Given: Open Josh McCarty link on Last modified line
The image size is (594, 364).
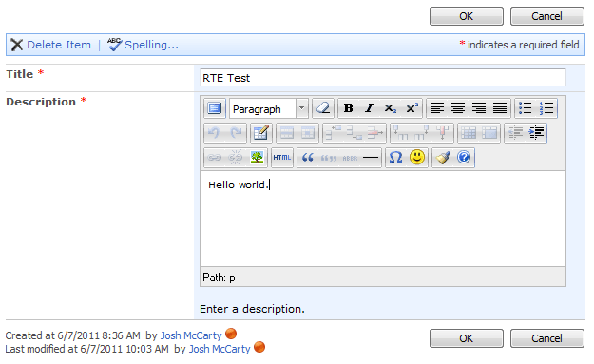Looking at the screenshot, I should (x=220, y=349).
